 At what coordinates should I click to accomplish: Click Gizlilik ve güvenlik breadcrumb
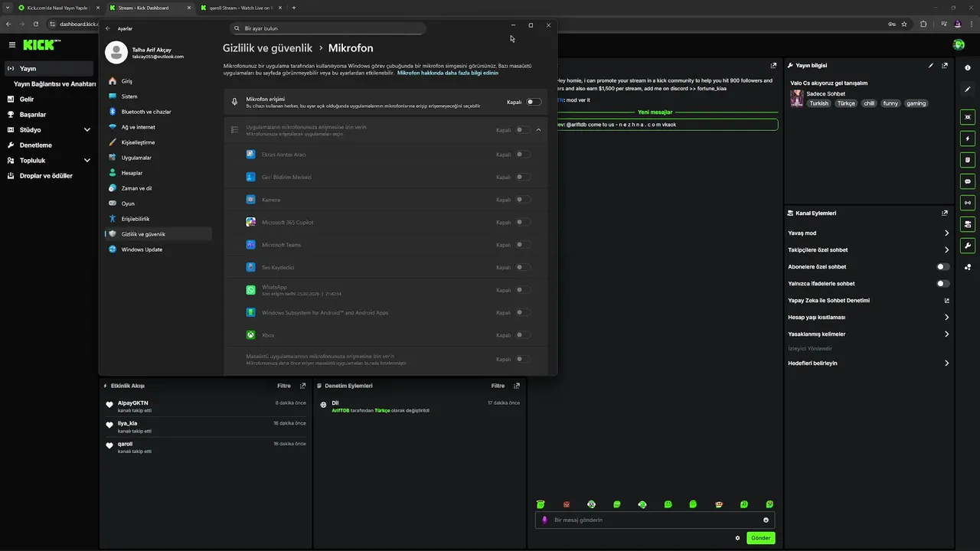click(268, 48)
